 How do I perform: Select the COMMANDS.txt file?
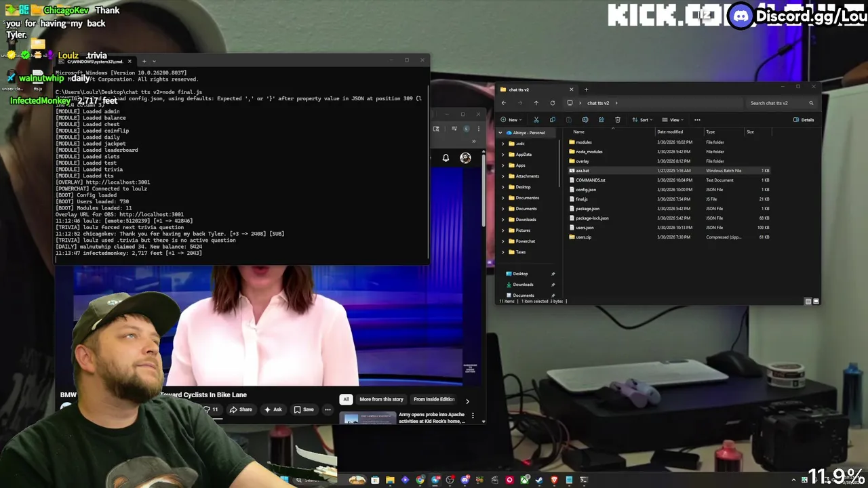[591, 180]
